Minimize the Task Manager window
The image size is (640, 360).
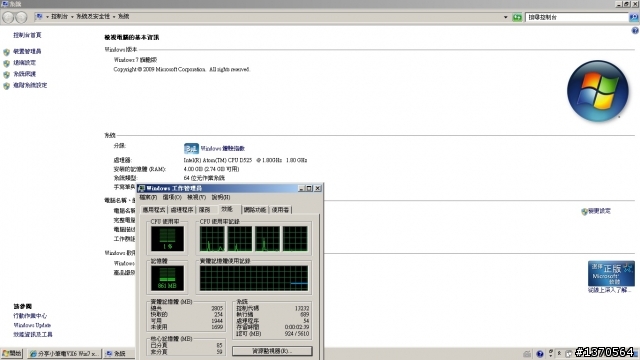301,188
